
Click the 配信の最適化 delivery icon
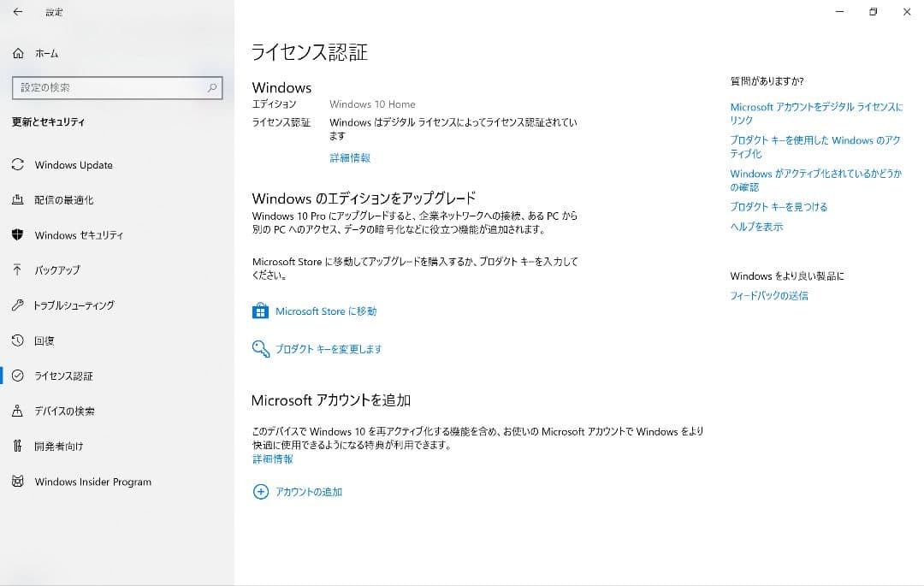pyautogui.click(x=18, y=199)
